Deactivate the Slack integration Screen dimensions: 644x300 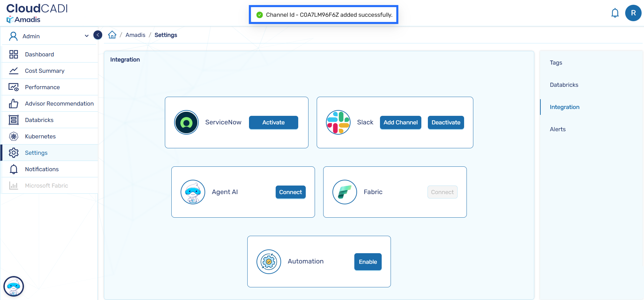pyautogui.click(x=446, y=122)
